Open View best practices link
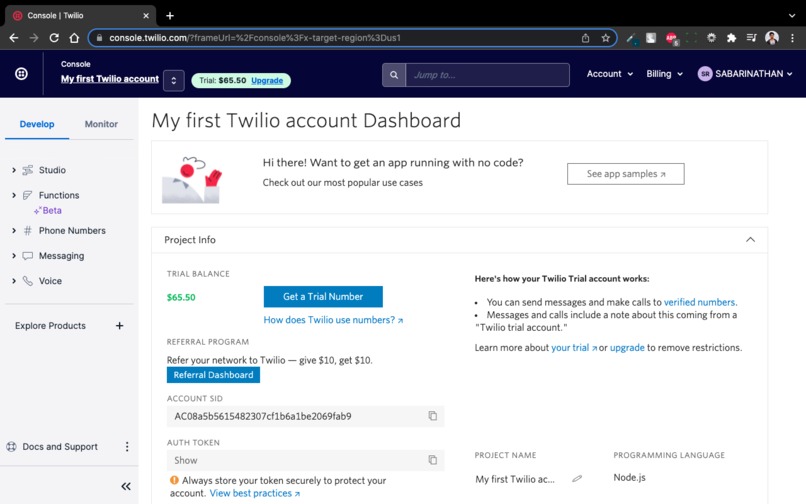Image resolution: width=806 pixels, height=504 pixels. [x=255, y=493]
